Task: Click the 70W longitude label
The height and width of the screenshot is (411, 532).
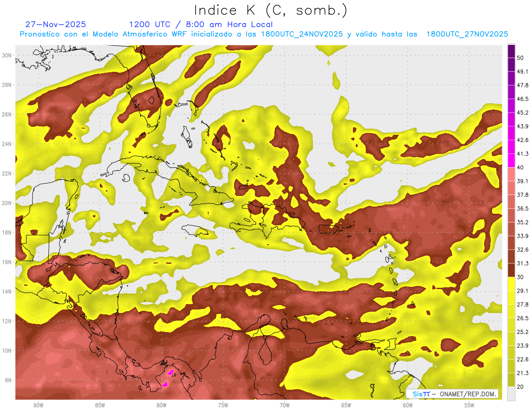Action: [x=285, y=405]
